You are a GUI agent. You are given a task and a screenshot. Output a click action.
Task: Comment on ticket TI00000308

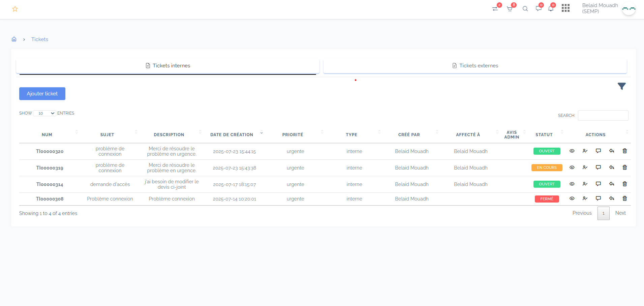coord(598,198)
